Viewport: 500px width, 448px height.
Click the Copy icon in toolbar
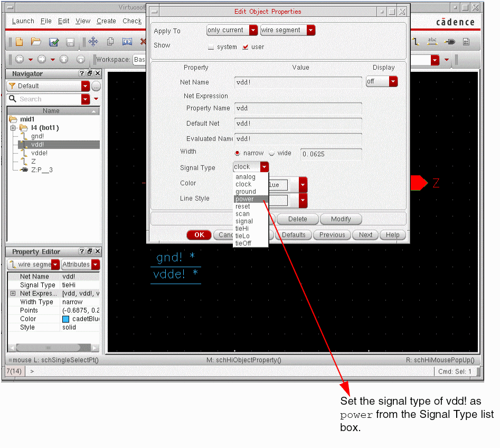tap(110, 42)
